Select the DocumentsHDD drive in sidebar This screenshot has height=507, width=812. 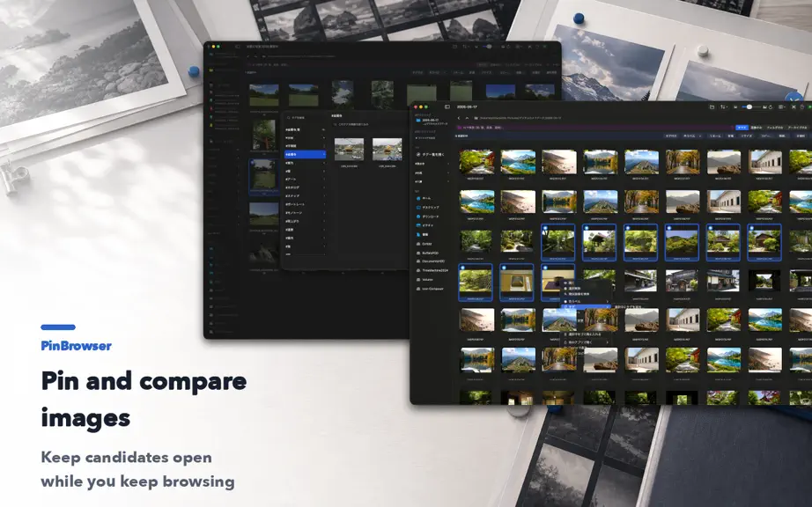431,261
